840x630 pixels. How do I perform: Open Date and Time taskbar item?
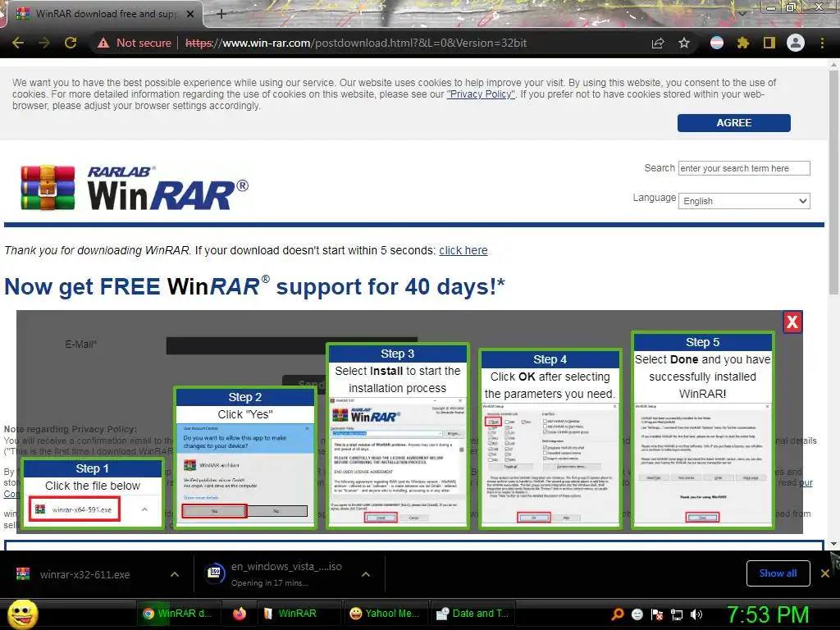[x=472, y=614]
